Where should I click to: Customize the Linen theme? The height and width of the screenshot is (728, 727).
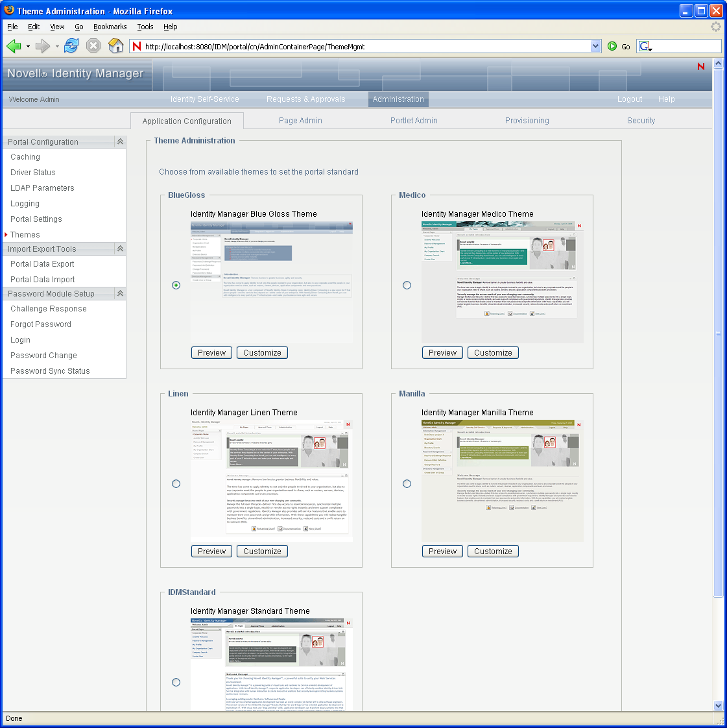pyautogui.click(x=262, y=551)
